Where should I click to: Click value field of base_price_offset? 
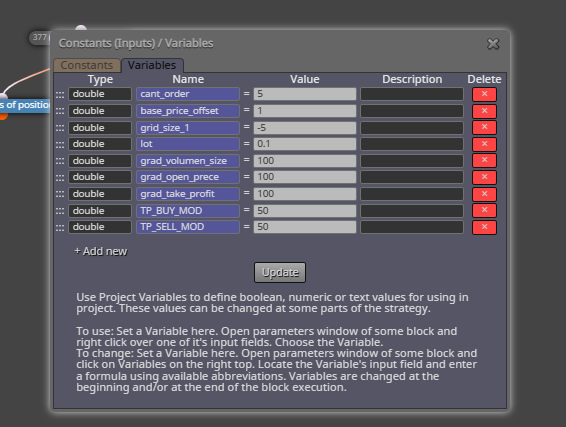point(305,111)
